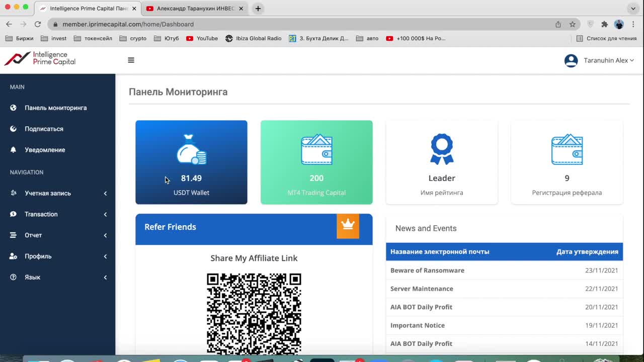The image size is (644, 362).
Task: Click the USDT Wallet money bag icon
Action: [x=191, y=149]
